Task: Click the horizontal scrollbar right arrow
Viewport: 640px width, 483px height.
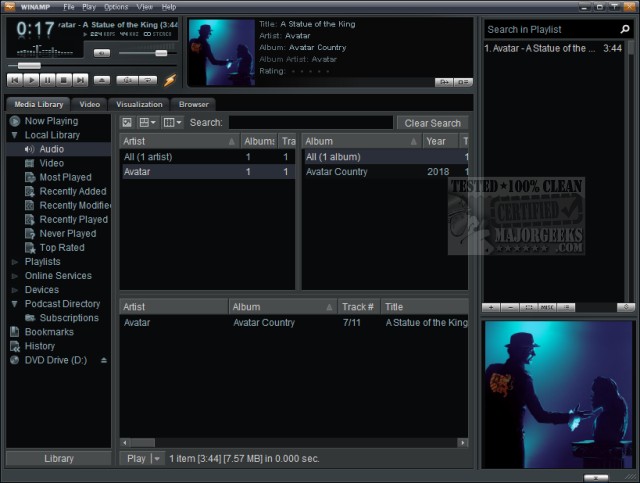Action: pyautogui.click(x=462, y=443)
